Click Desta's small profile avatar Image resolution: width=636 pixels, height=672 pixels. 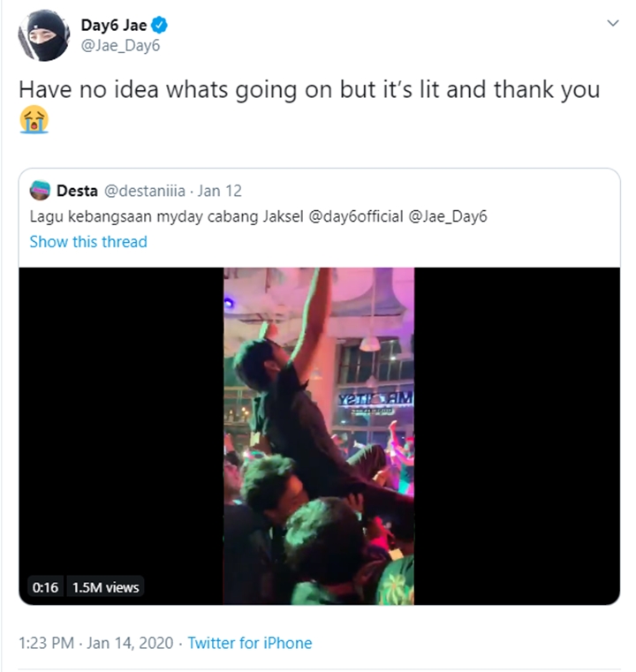(x=40, y=191)
